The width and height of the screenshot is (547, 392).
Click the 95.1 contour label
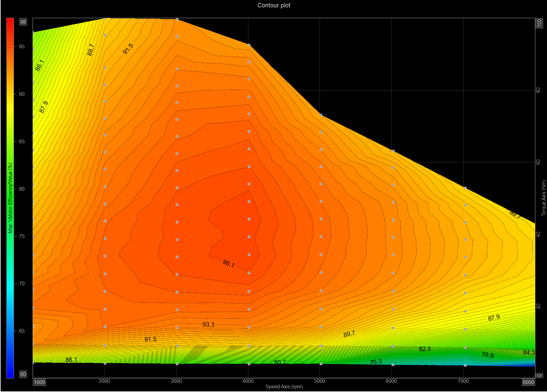229,263
